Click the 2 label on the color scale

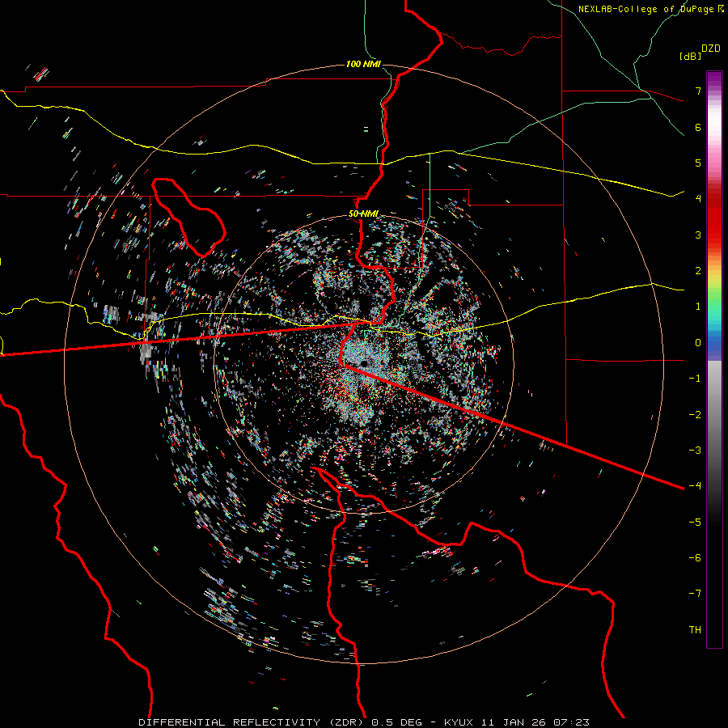click(x=698, y=271)
